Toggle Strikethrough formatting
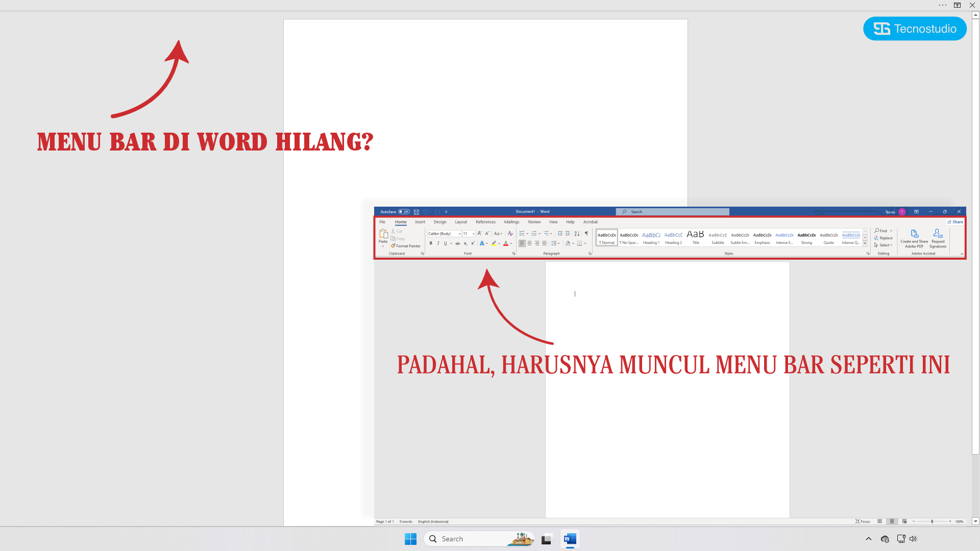980x551 pixels. point(458,243)
